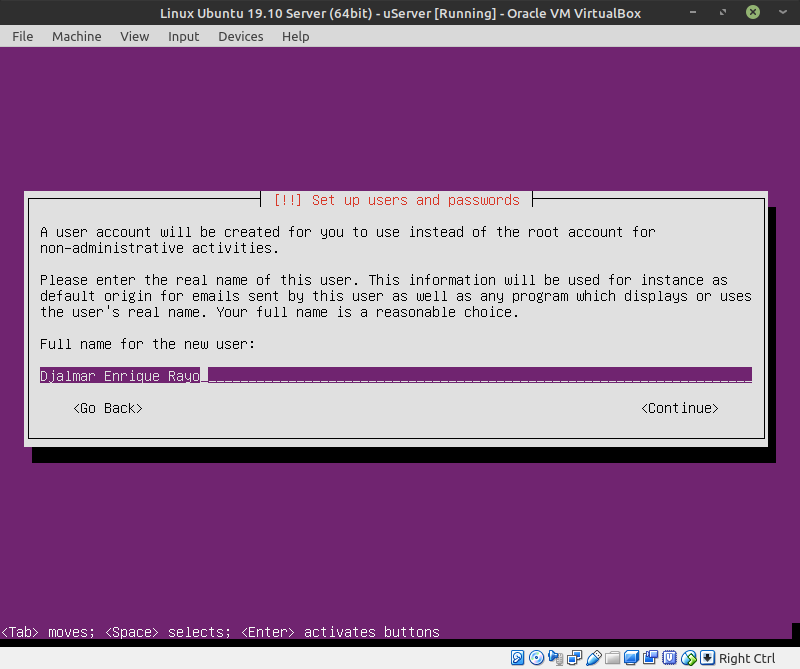Open the View menu
This screenshot has height=669, width=800.
[x=135, y=37]
